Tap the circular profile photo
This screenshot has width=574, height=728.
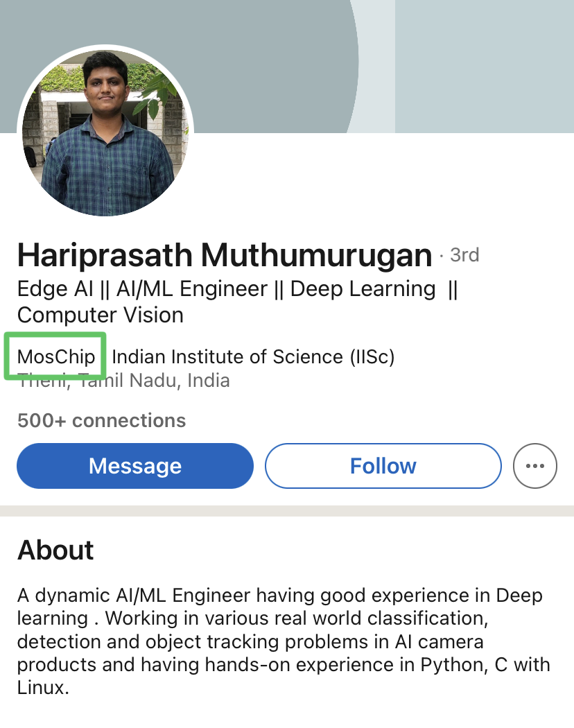105,132
